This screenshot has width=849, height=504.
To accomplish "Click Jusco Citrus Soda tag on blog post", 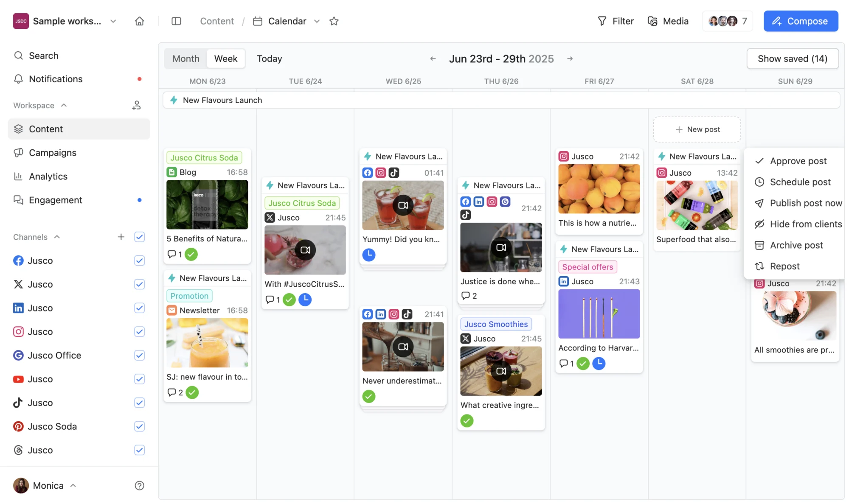I will [204, 158].
